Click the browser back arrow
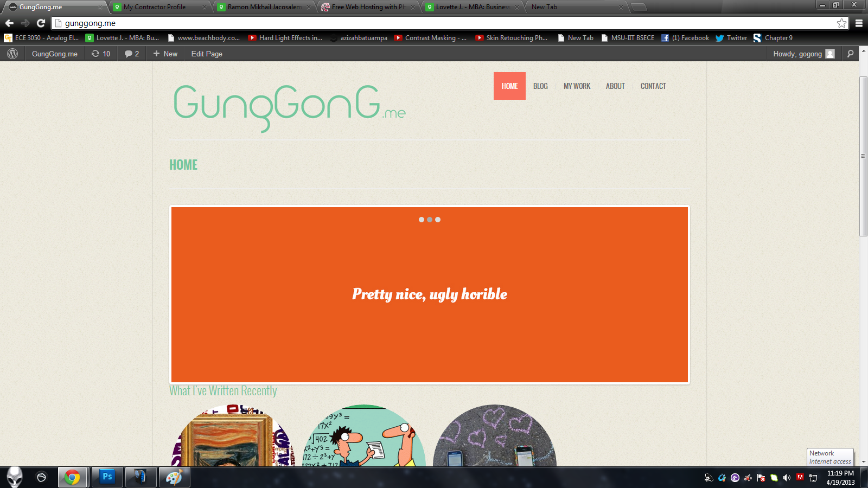Screen dimensions: 868x488 click(9, 23)
